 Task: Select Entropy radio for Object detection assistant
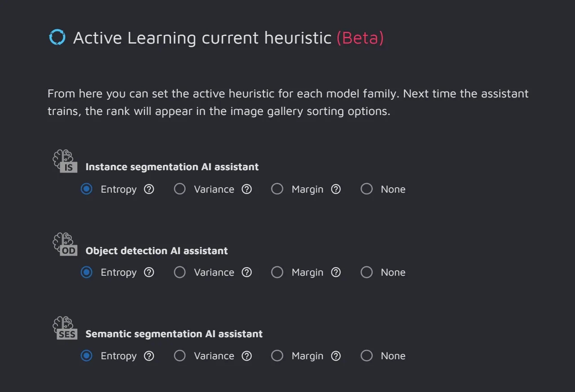pos(86,272)
